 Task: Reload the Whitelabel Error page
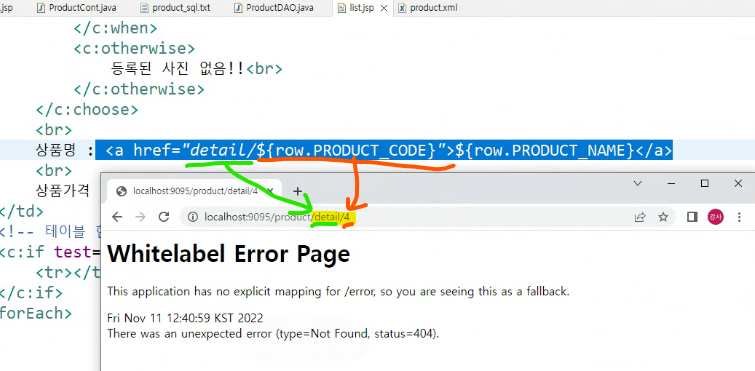coord(164,217)
